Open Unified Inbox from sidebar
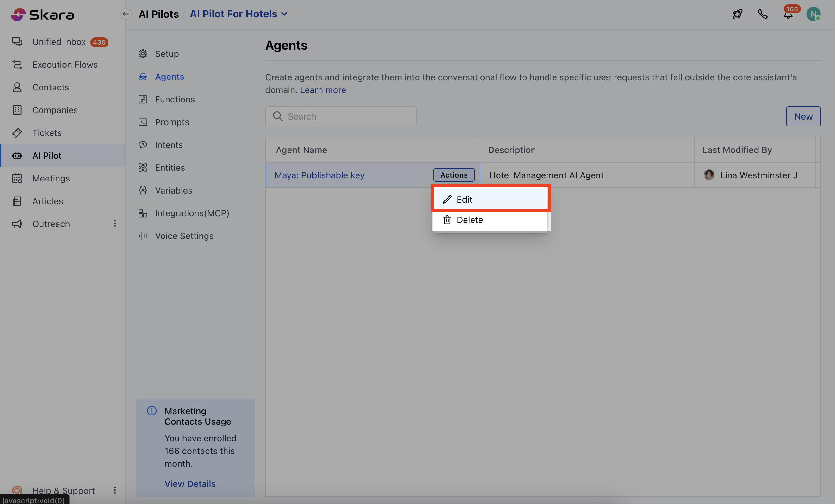Viewport: 835px width, 504px height. pyautogui.click(x=59, y=42)
